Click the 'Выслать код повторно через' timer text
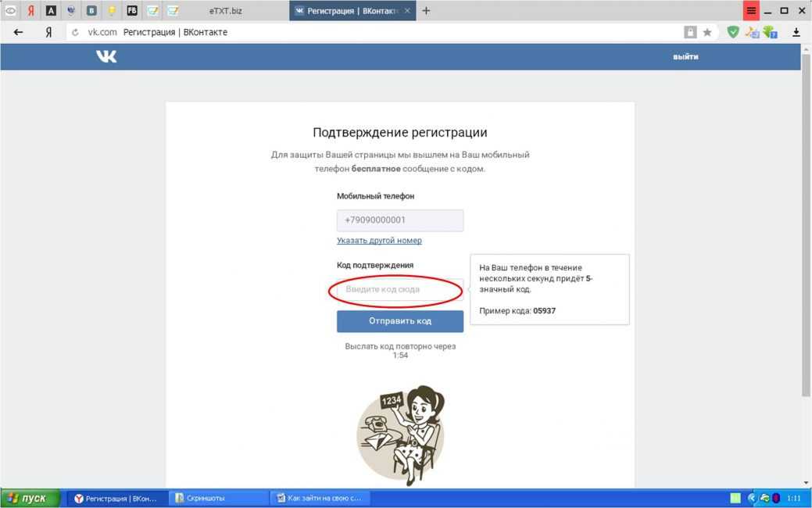The image size is (812, 508). pos(400,351)
